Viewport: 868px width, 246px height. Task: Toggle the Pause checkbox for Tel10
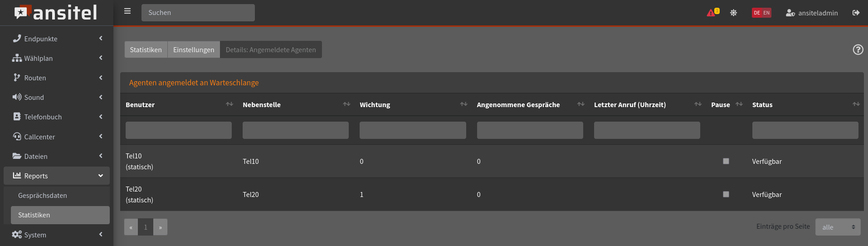pos(726,161)
